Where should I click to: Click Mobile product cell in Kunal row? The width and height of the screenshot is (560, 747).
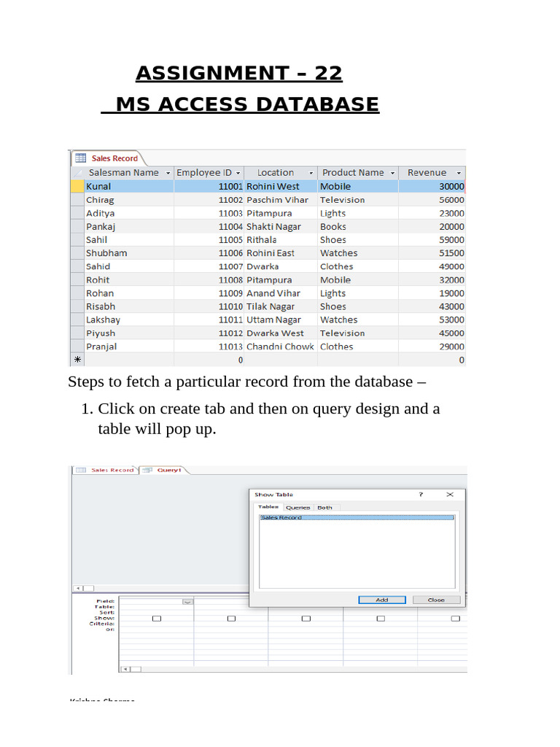tap(357, 186)
